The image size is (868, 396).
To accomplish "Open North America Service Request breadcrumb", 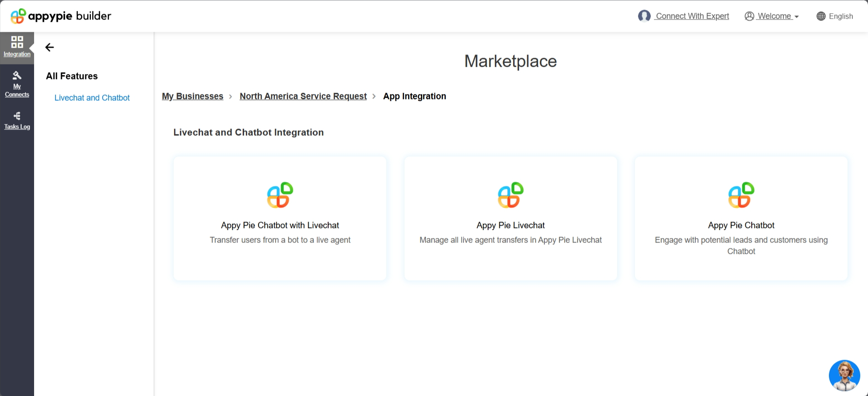I will click(x=303, y=96).
